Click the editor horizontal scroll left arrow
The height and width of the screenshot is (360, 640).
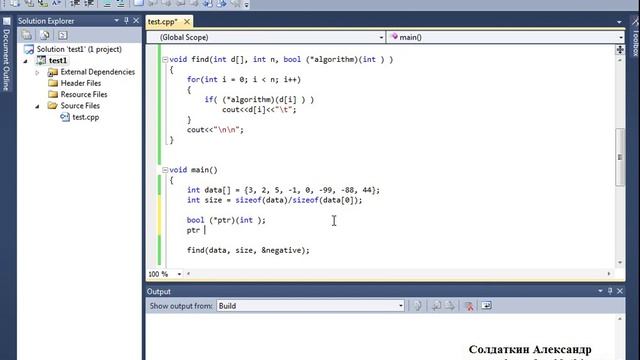click(x=188, y=274)
